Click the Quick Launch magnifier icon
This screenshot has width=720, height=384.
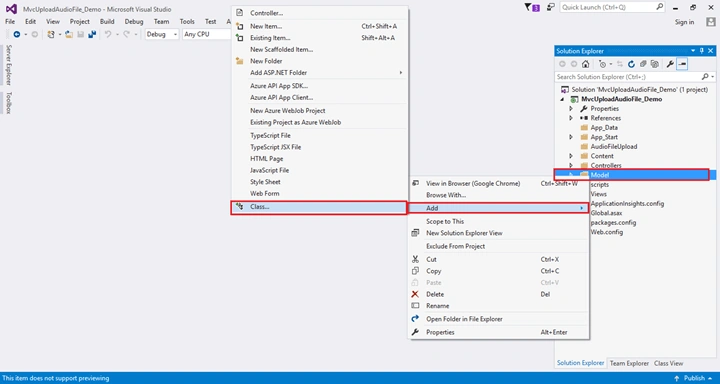[659, 7]
